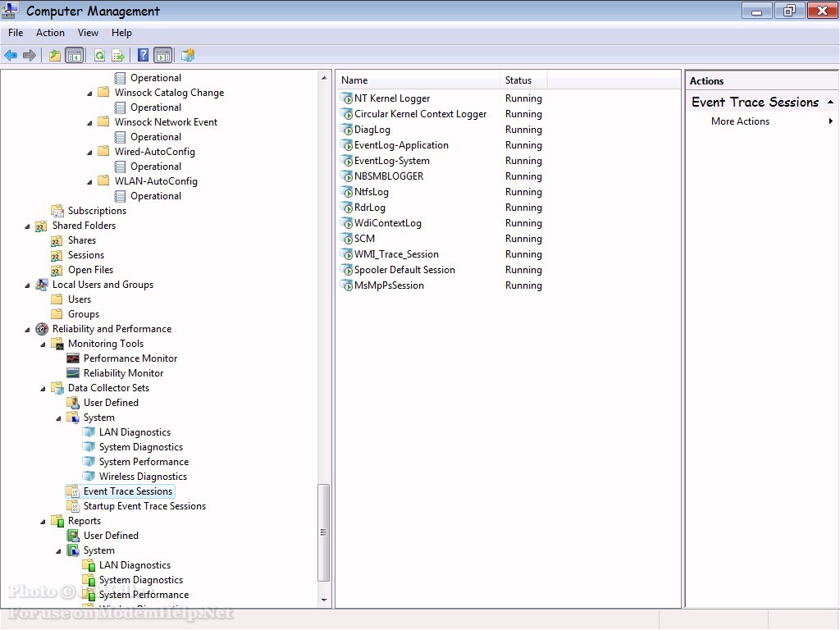Collapse the WLAN-AutoConfig node
This screenshot has height=630, width=840.
[x=89, y=181]
